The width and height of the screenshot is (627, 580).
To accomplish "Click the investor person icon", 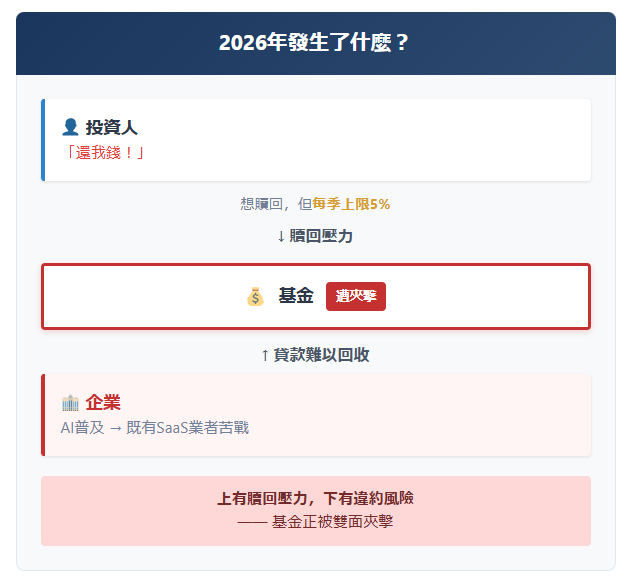I will pos(70,127).
